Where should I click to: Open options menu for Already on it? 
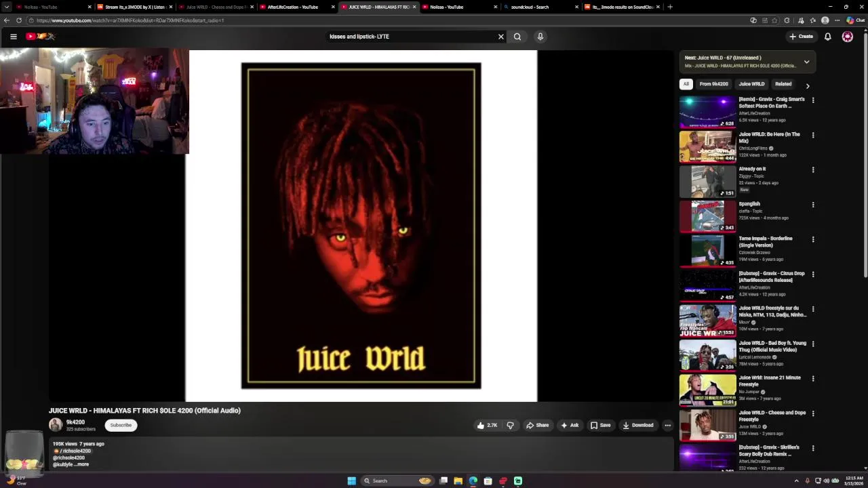pyautogui.click(x=813, y=169)
